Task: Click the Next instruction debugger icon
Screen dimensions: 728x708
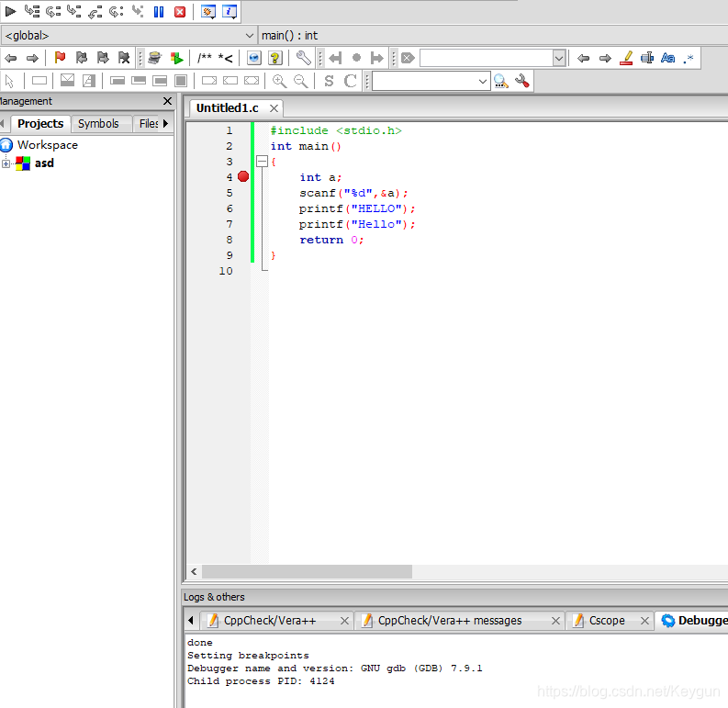Action: click(x=116, y=11)
